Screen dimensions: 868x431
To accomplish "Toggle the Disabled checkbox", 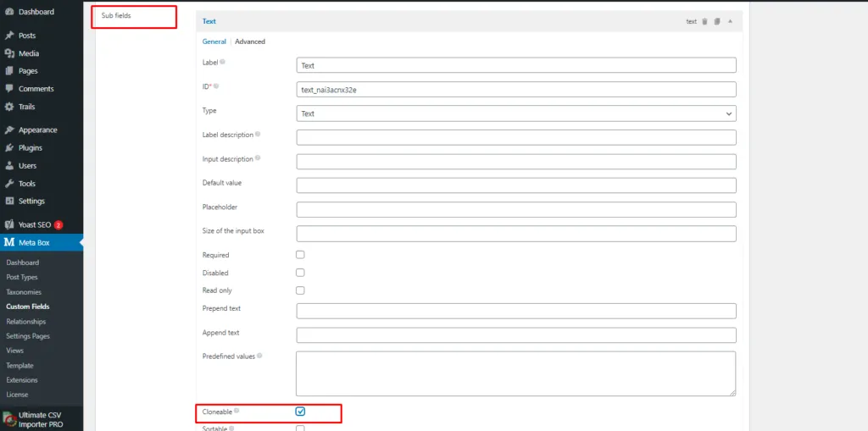I will click(300, 273).
